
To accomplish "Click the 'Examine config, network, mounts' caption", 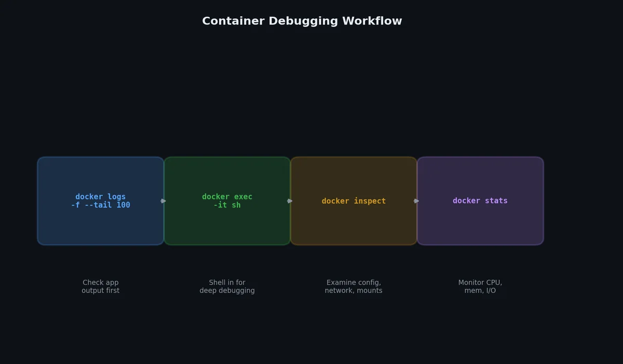I will point(354,287).
